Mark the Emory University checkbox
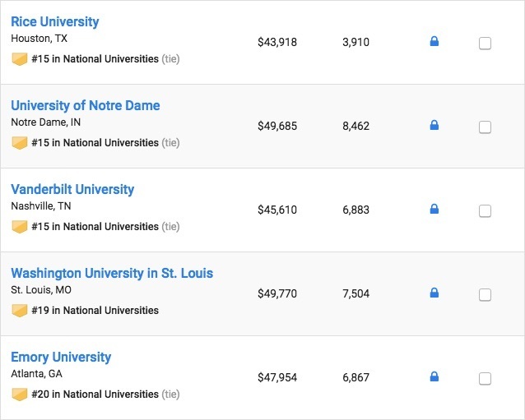Image resolution: width=525 pixels, height=420 pixels. click(485, 379)
